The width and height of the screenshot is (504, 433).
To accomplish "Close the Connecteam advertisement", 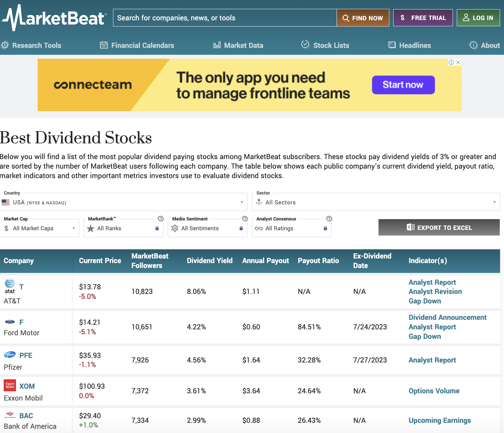I will 458,62.
